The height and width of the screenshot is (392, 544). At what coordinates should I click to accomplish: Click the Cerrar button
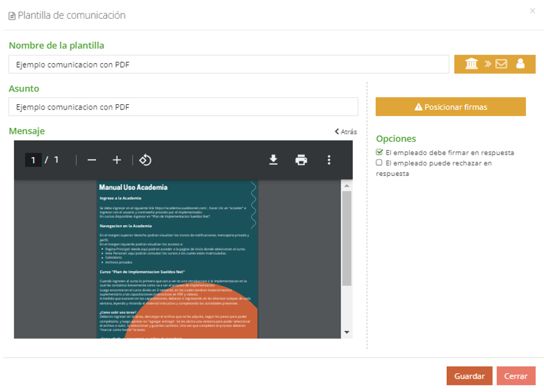[x=516, y=376]
